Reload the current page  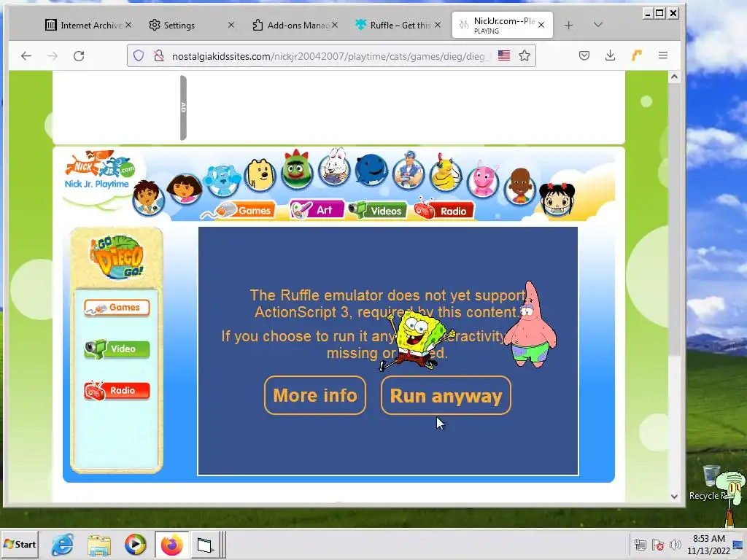point(79,55)
